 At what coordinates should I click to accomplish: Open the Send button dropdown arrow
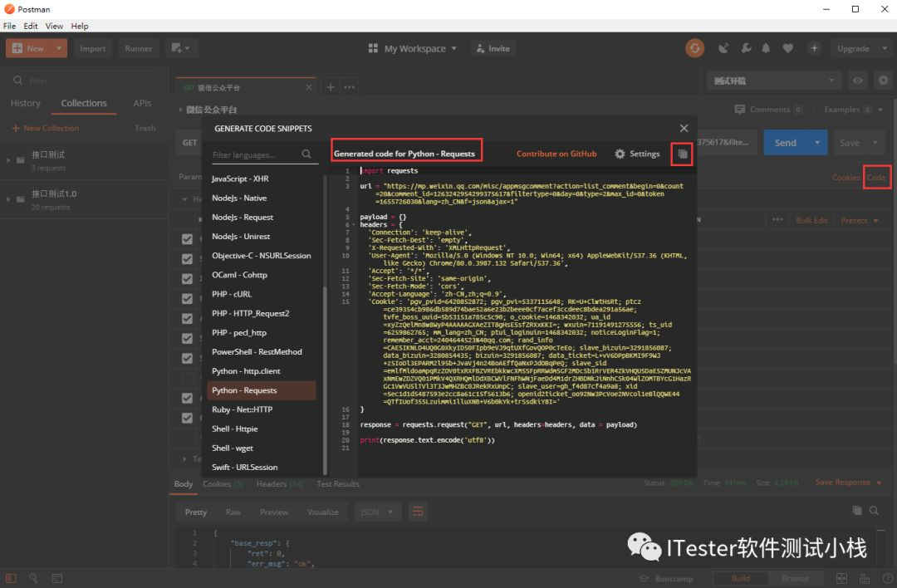click(817, 143)
